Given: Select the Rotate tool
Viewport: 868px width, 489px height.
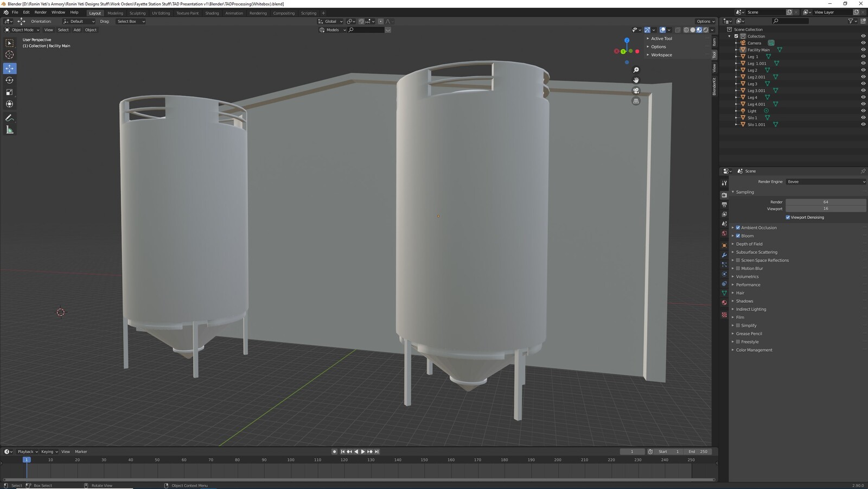Looking at the screenshot, I should point(10,80).
